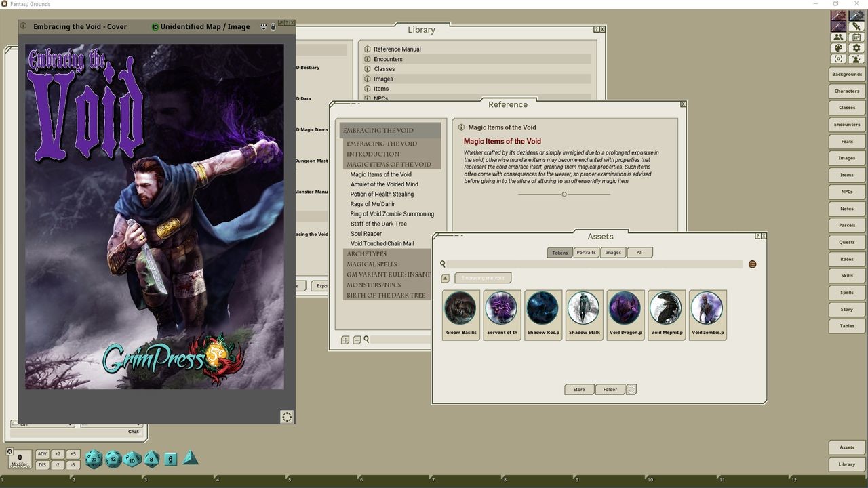Select the Void Dragon token thumbnail
Viewport: 868px width, 488px height.
(x=625, y=307)
